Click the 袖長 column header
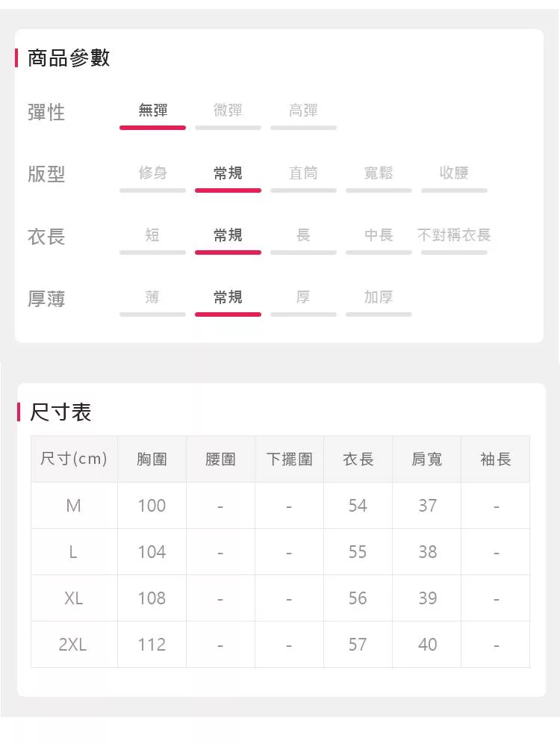 [496, 459]
